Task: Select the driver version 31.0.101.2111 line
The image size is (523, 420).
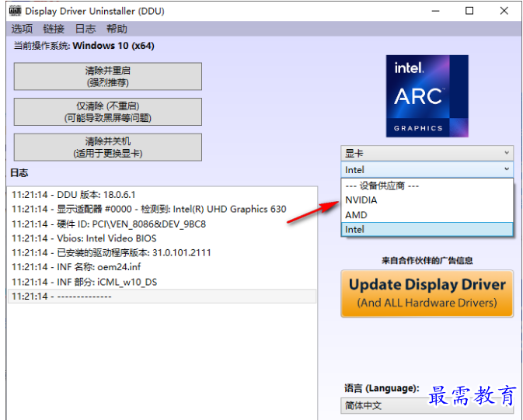Action: 162,252
